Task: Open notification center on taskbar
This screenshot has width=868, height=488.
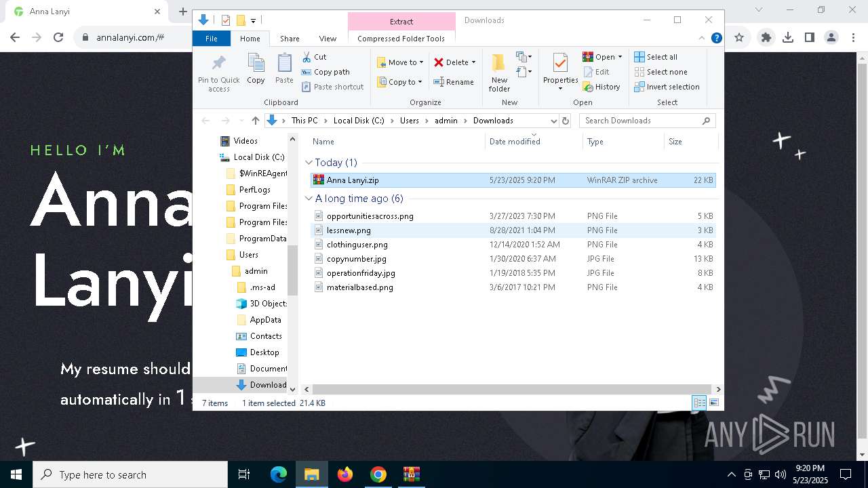Action: 846,474
